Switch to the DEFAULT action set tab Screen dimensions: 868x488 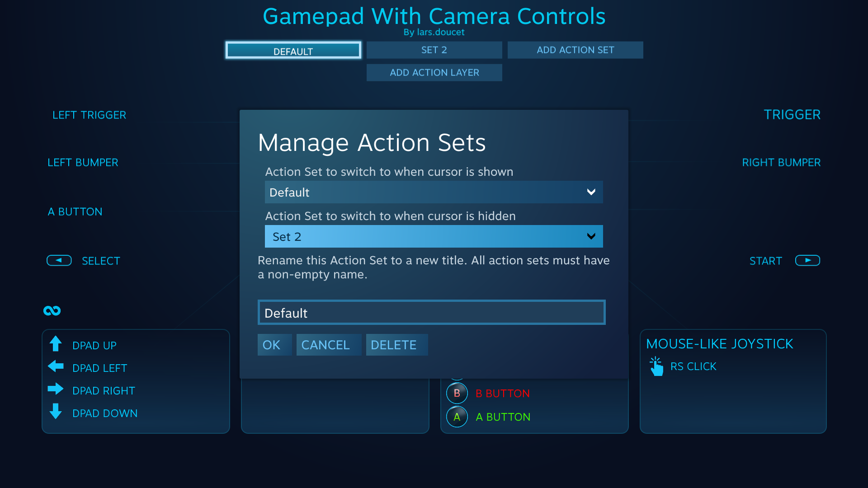point(292,51)
